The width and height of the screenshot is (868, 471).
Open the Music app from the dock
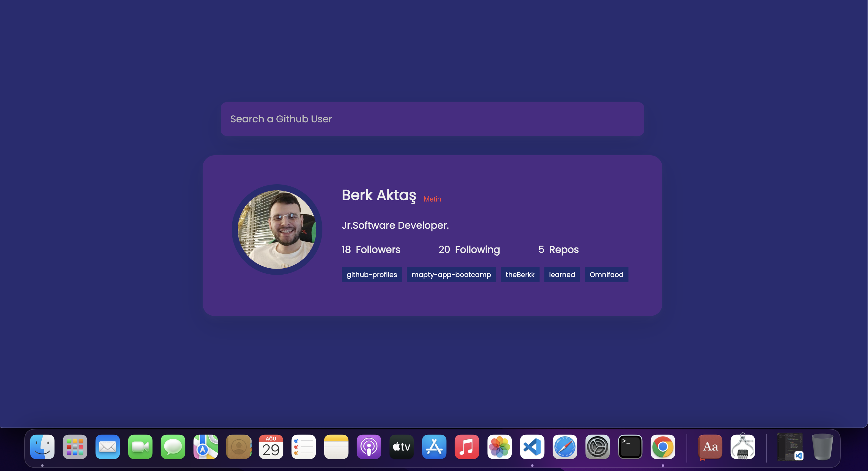click(x=466, y=447)
